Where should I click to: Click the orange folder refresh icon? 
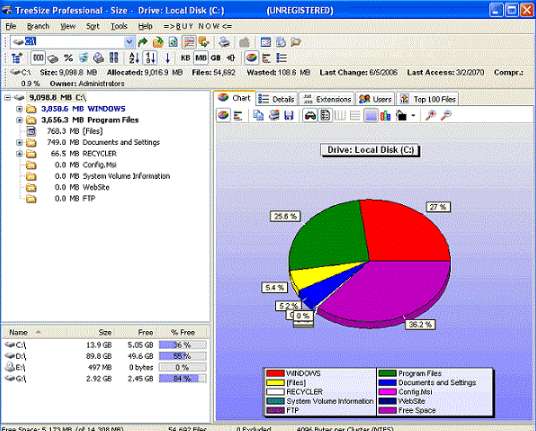pyautogui.click(x=158, y=42)
